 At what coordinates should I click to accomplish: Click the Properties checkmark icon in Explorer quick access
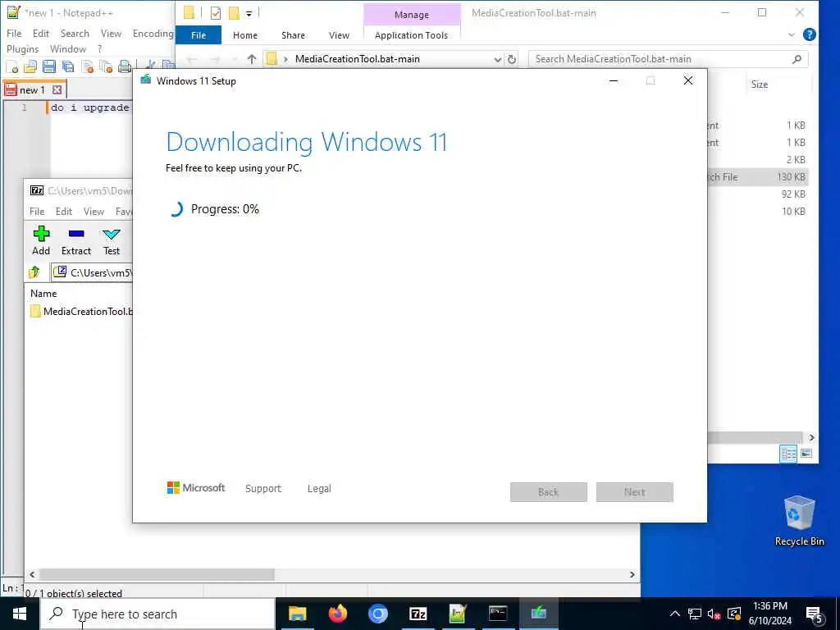[x=216, y=13]
